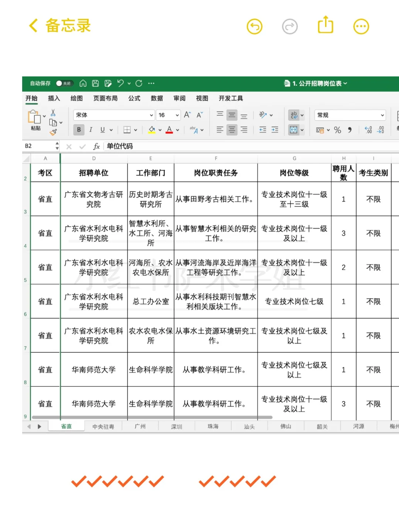Click the Excel redo circular arrow
Screen dimensions: 399x532
click(139, 83)
